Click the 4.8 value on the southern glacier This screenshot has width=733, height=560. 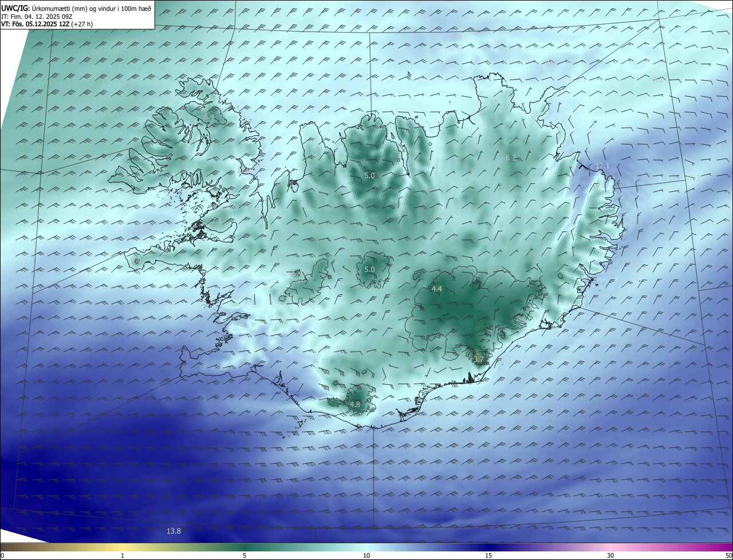354,405
